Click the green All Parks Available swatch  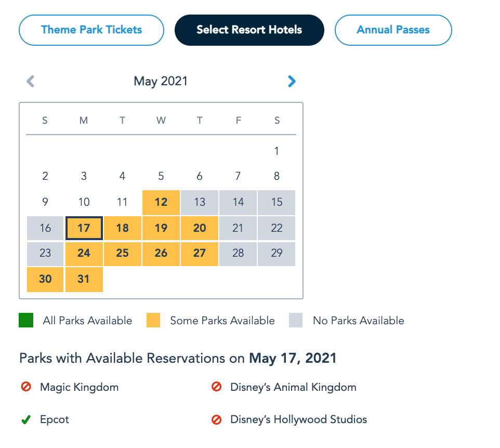coord(26,321)
